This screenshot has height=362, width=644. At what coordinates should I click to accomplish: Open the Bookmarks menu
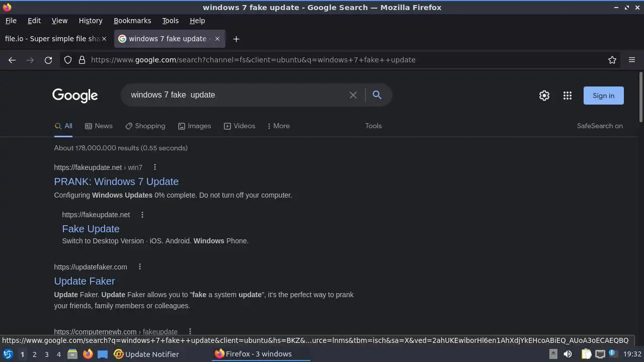tap(132, 21)
